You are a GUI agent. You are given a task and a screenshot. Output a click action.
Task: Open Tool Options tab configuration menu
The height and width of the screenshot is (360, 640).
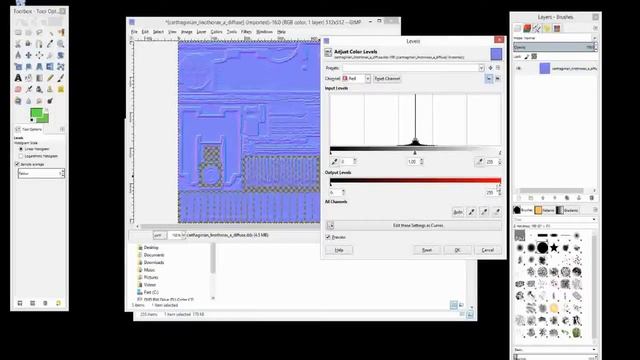click(62, 129)
